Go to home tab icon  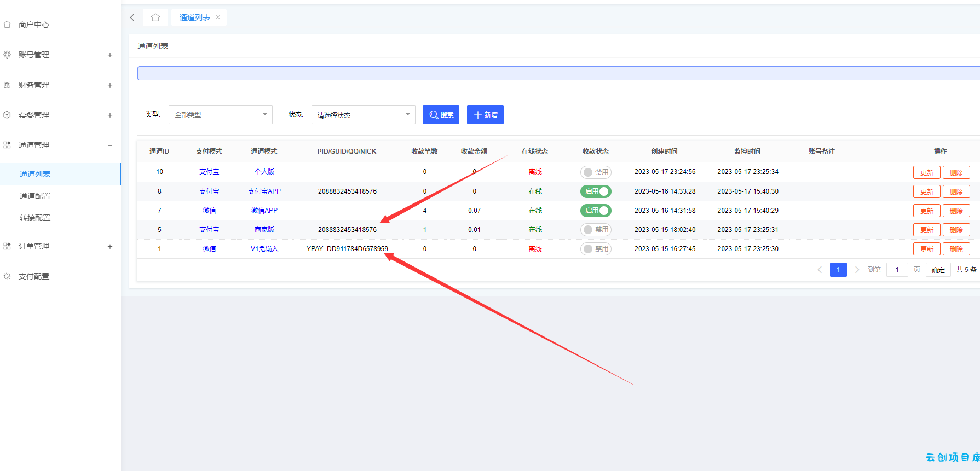coord(155,18)
